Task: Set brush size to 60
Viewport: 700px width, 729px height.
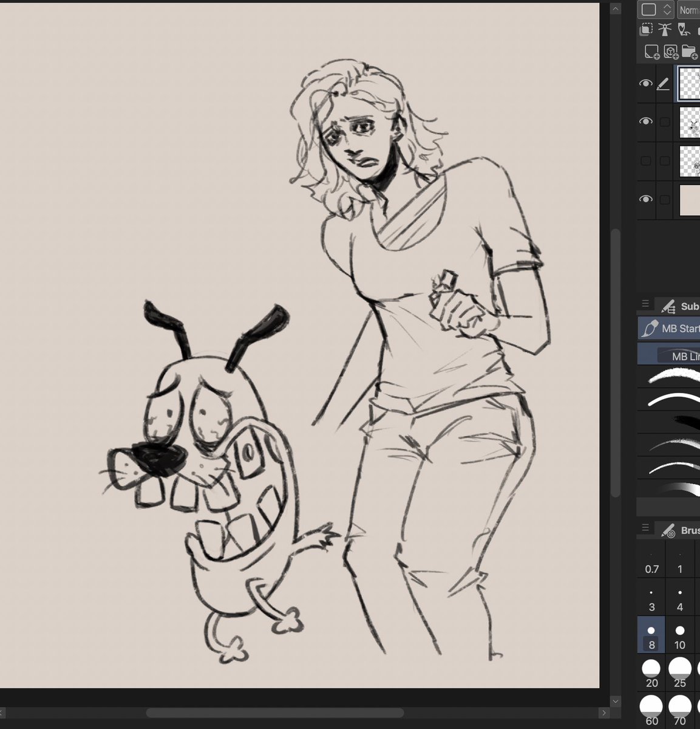Action: [x=651, y=711]
